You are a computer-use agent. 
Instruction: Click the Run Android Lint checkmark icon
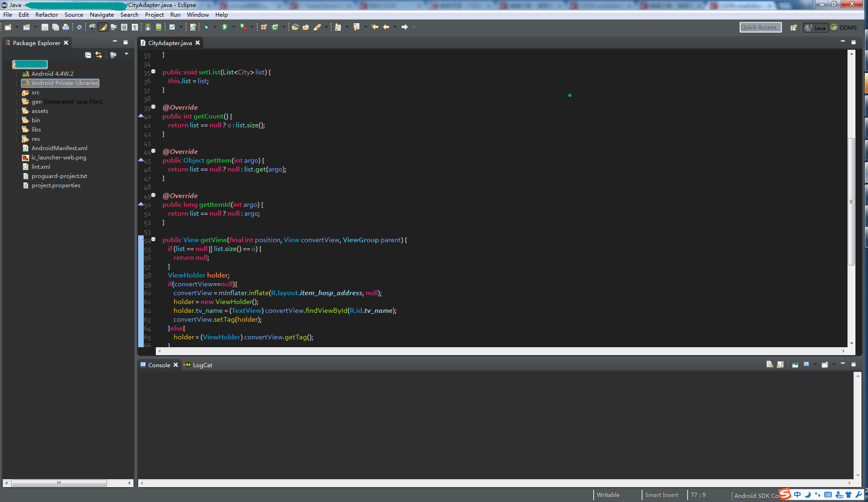(x=172, y=27)
